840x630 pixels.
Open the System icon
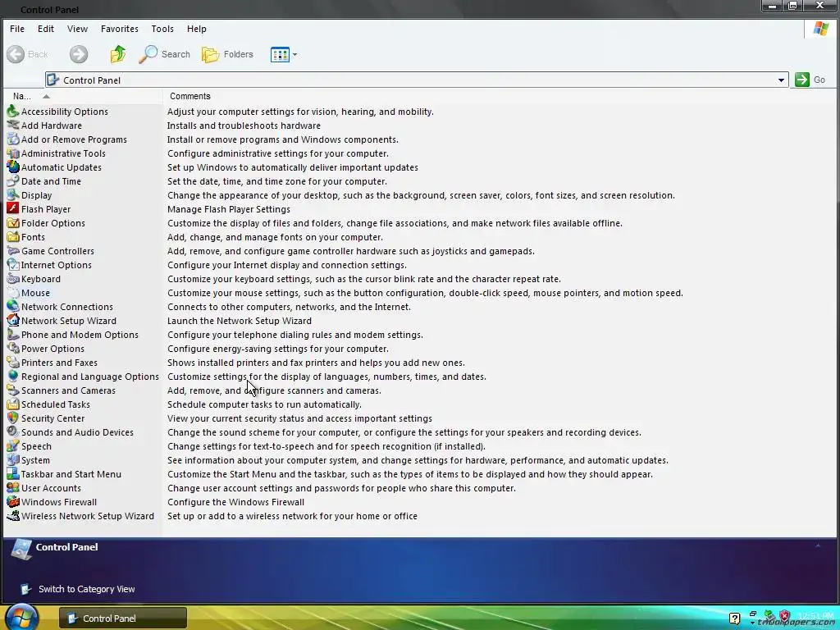tap(13, 459)
